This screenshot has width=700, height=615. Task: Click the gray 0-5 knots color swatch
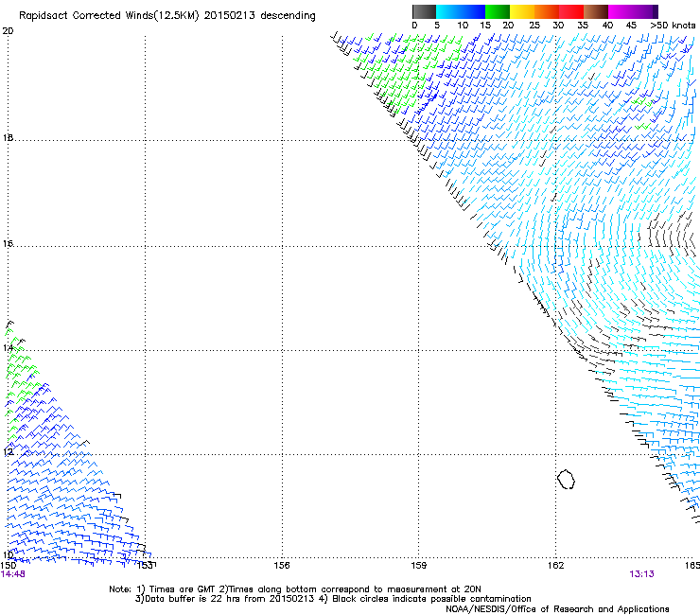click(424, 11)
